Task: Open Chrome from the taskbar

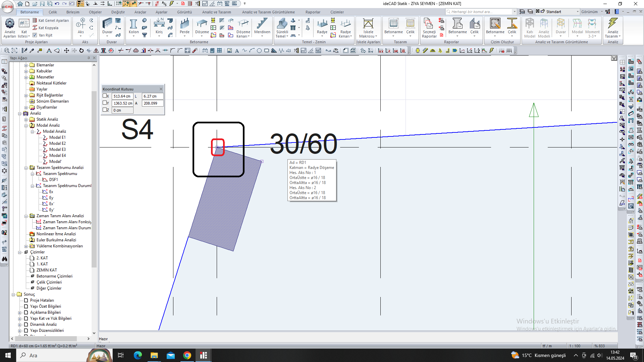Action: 187,355
